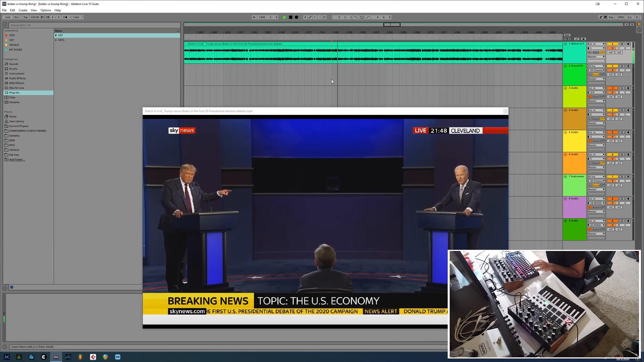Click Add Folder in Places

(17, 160)
